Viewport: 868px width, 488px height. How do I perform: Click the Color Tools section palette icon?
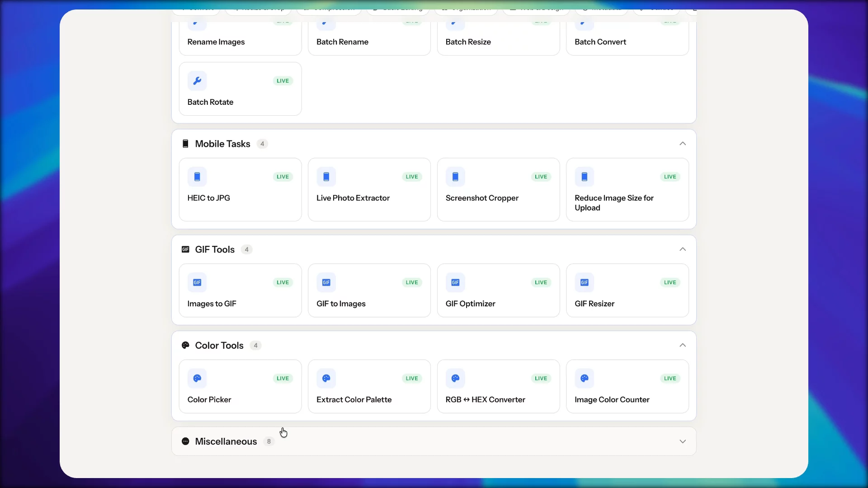(x=185, y=345)
